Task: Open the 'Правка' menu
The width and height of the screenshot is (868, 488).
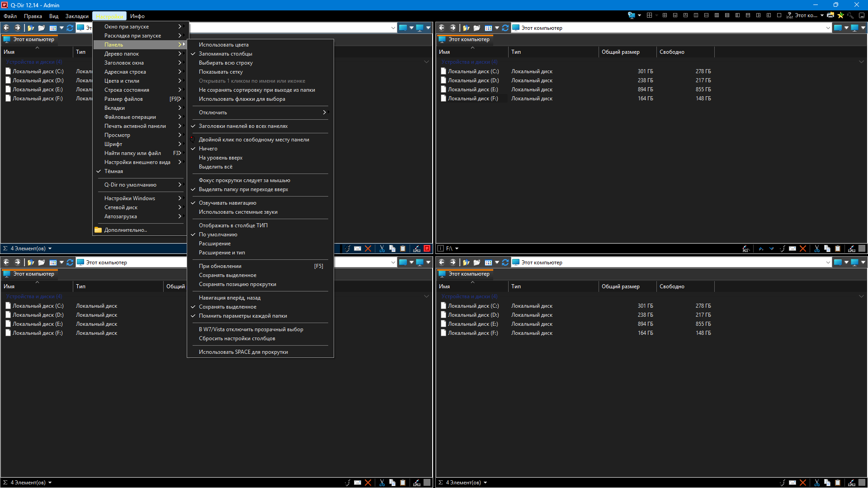Action: pos(33,16)
